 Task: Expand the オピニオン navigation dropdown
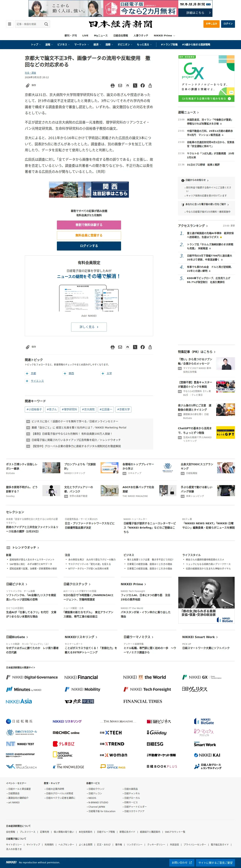click(125, 44)
